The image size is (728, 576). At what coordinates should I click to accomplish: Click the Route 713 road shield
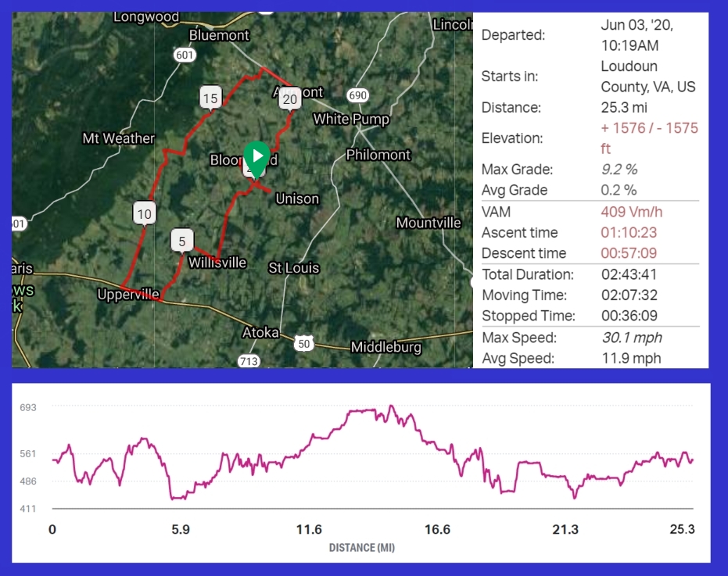(x=249, y=360)
